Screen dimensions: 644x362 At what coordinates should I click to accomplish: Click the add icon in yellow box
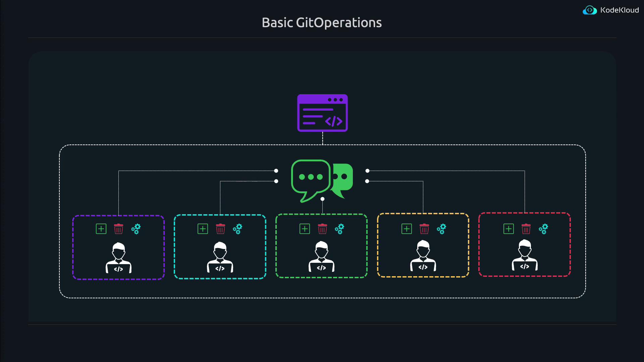(x=407, y=229)
